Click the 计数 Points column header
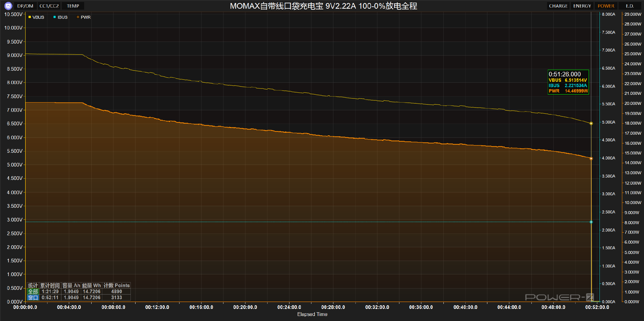 click(116, 285)
